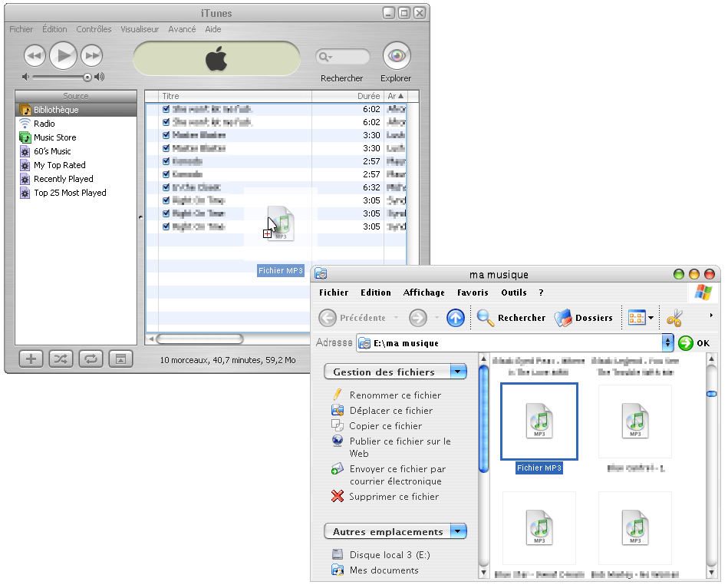Image resolution: width=728 pixels, height=585 pixels.
Task: Play music with the iTunes play button
Action: [63, 56]
